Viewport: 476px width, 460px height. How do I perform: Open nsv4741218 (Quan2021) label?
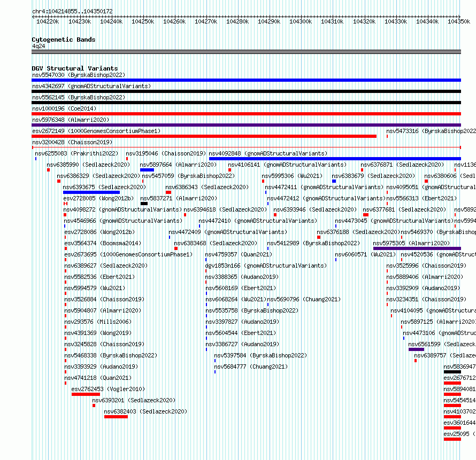(x=98, y=378)
